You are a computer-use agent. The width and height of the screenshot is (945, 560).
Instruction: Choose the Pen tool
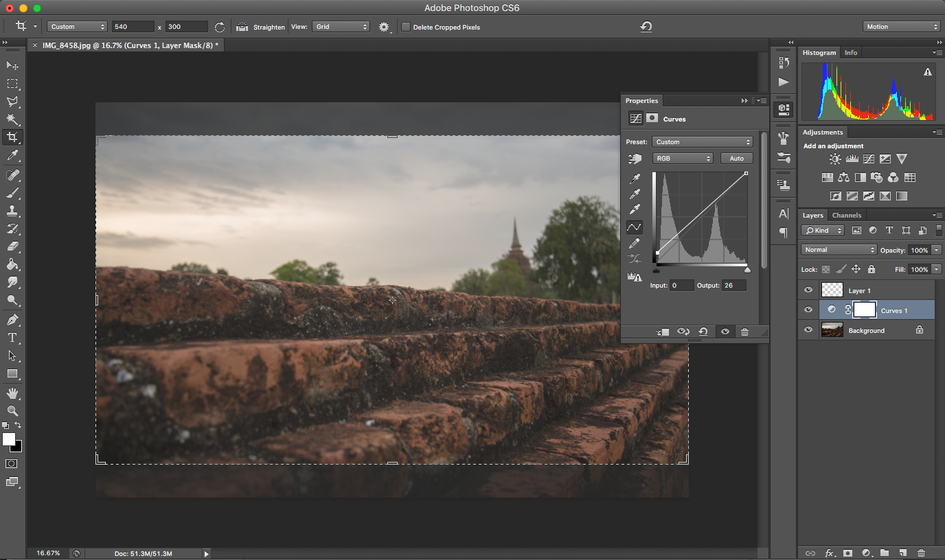[12, 320]
